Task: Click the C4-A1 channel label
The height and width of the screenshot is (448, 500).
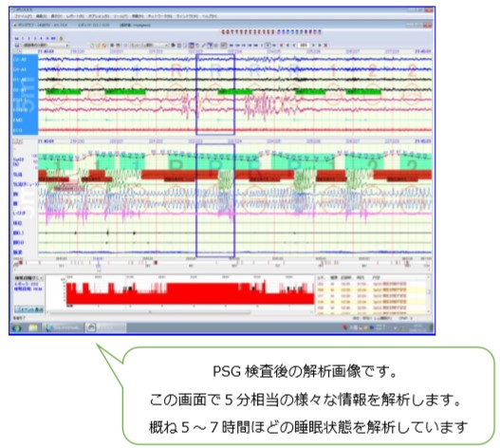Action: click(20, 69)
